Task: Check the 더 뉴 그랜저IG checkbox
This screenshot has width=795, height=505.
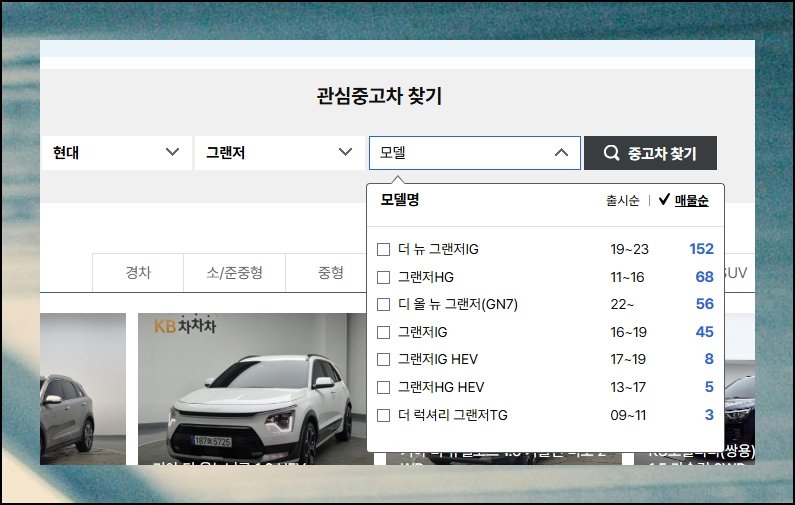Action: pyautogui.click(x=384, y=249)
